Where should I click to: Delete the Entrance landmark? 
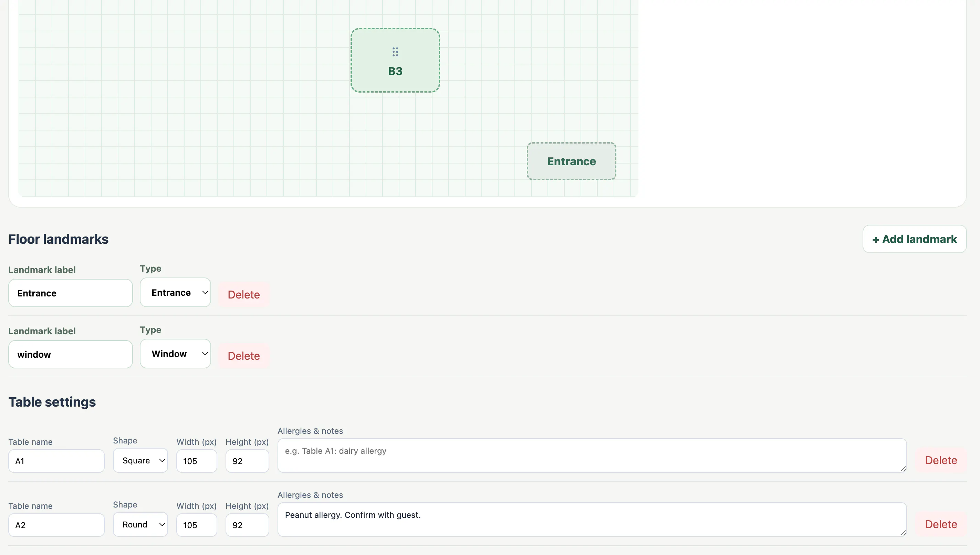tap(244, 295)
